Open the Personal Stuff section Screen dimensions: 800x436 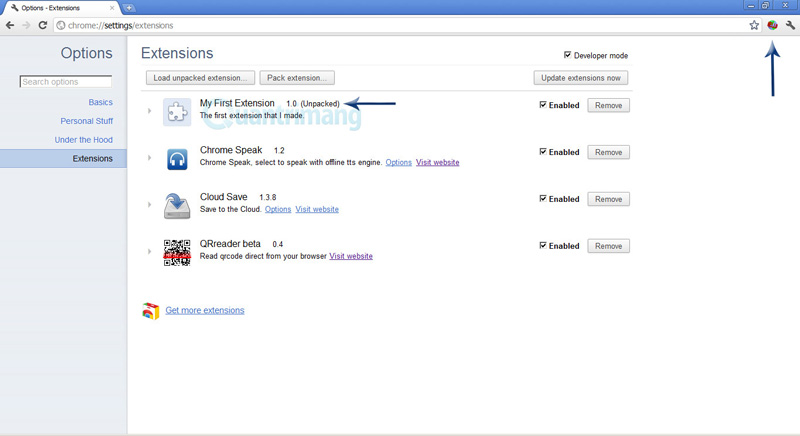click(x=87, y=121)
